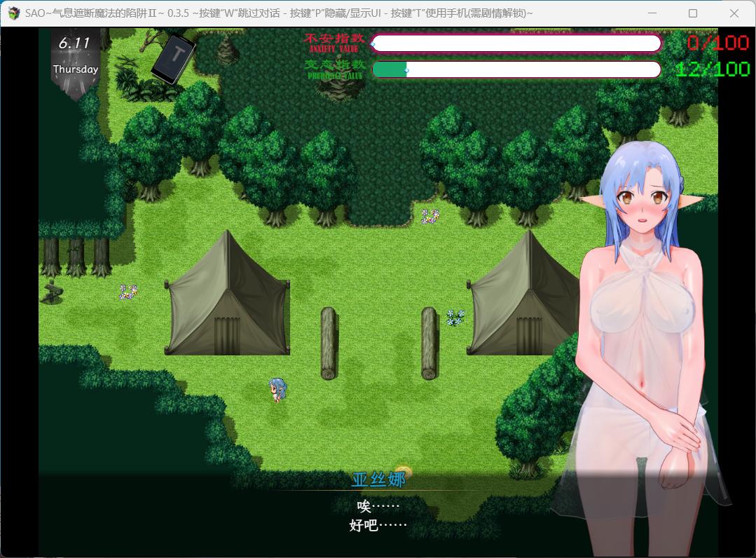Pick the blue flowers beside the right tent
Screen dimensions: 756x558
pos(455,318)
